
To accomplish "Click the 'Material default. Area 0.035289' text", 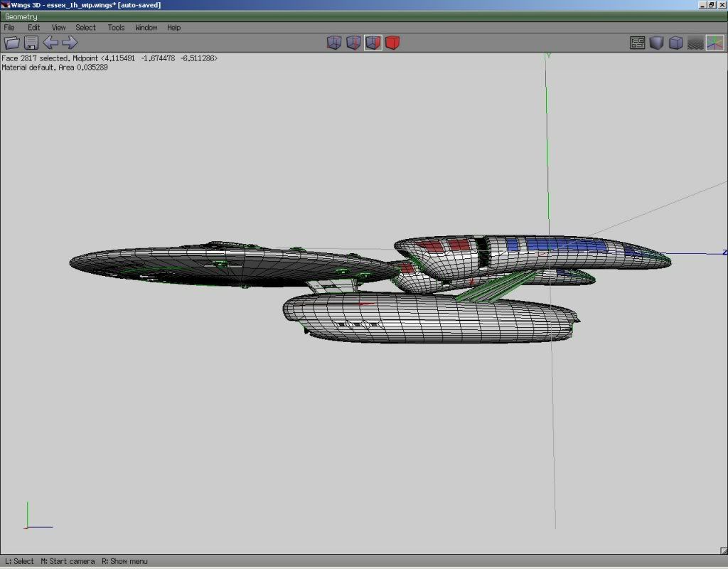I will pyautogui.click(x=55, y=68).
